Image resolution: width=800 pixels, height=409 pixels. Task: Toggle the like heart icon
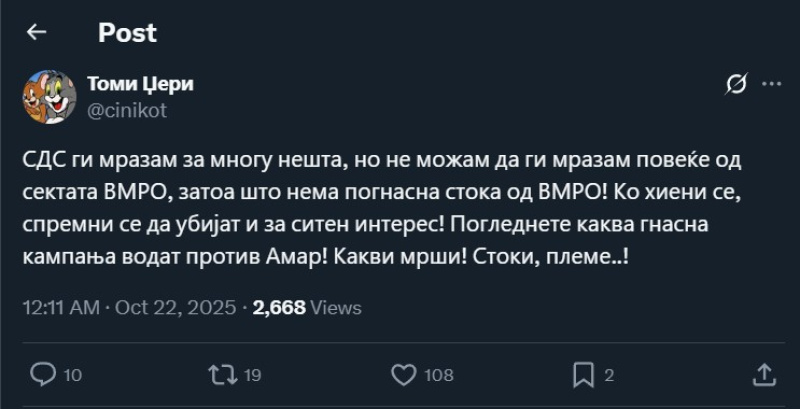click(x=403, y=374)
